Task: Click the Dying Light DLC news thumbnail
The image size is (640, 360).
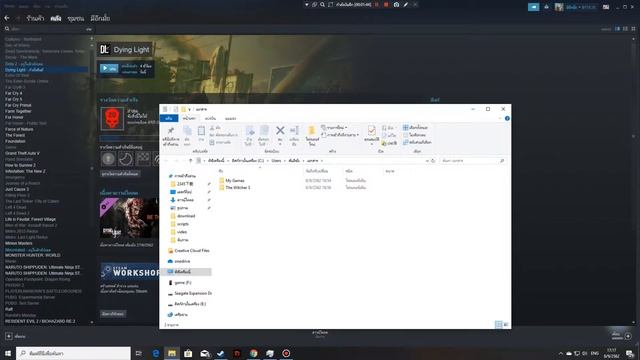Action: point(129,218)
